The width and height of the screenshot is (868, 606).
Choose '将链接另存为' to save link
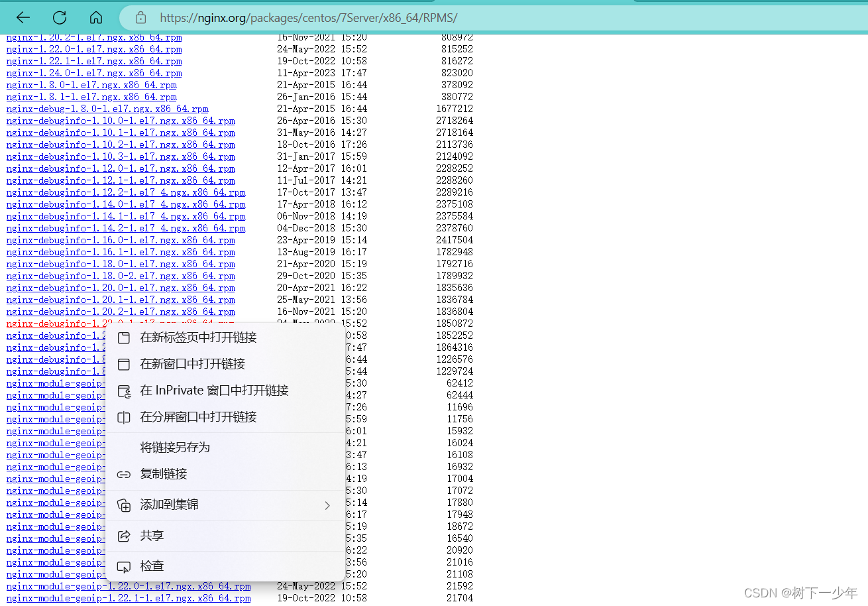coord(225,448)
